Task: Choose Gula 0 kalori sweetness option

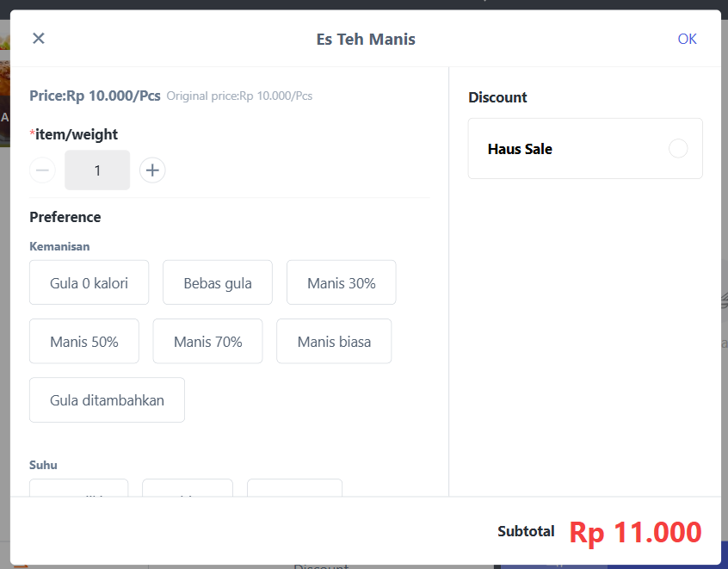Action: click(x=89, y=282)
